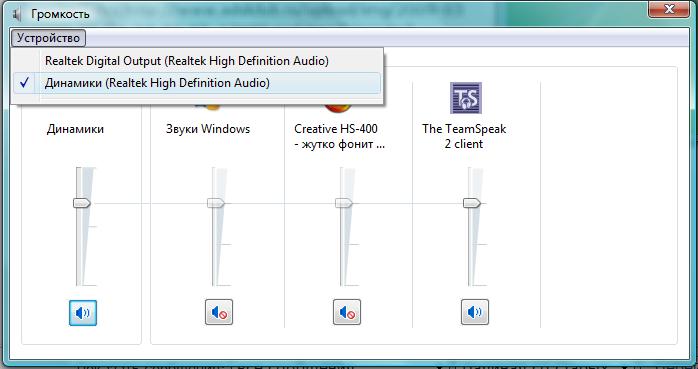Click the Звуки Windows label

[208, 129]
